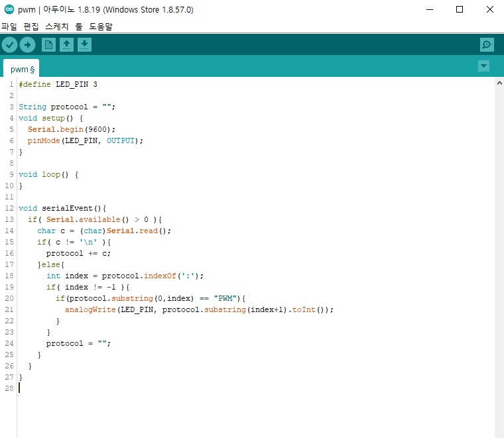Click on 'analogWrite(LED_PIN, ...' line
This screenshot has height=438, width=504.
[x=200, y=309]
